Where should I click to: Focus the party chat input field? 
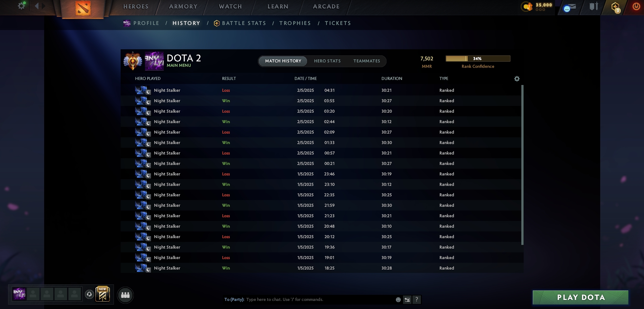319,300
